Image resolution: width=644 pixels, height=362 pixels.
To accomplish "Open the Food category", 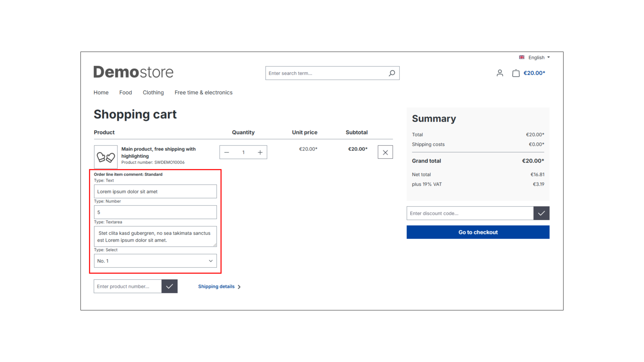I will [x=125, y=93].
